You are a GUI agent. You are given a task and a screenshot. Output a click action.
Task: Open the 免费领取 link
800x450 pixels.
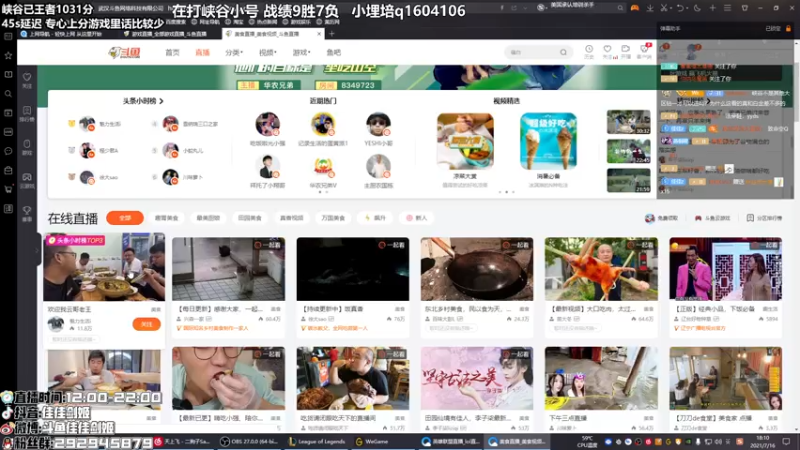661,218
